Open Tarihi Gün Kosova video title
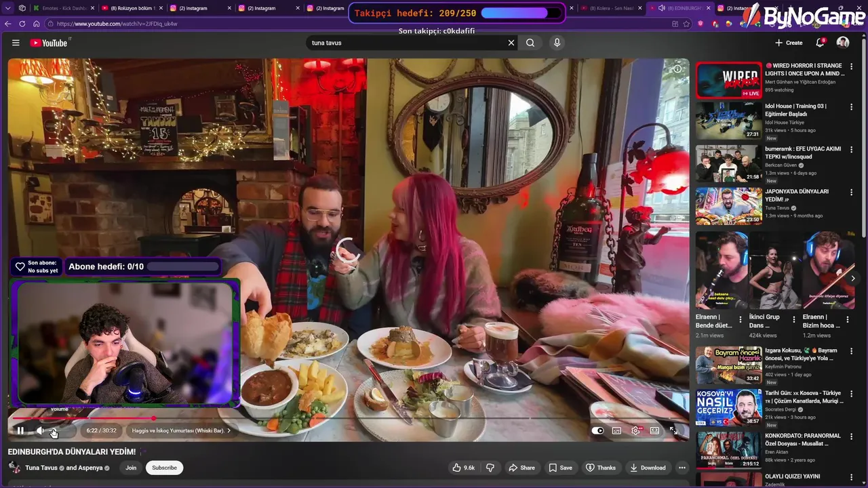Image resolution: width=868 pixels, height=488 pixels. 804,396
